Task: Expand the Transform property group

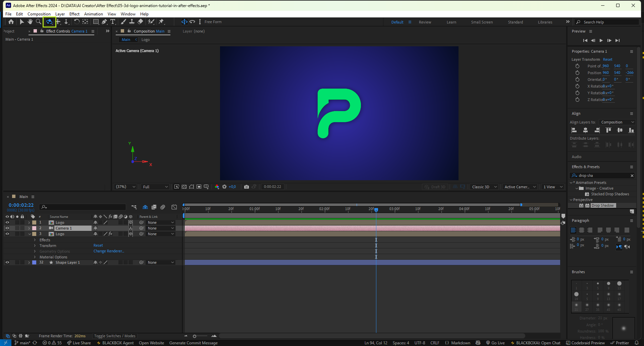Action: 35,246
